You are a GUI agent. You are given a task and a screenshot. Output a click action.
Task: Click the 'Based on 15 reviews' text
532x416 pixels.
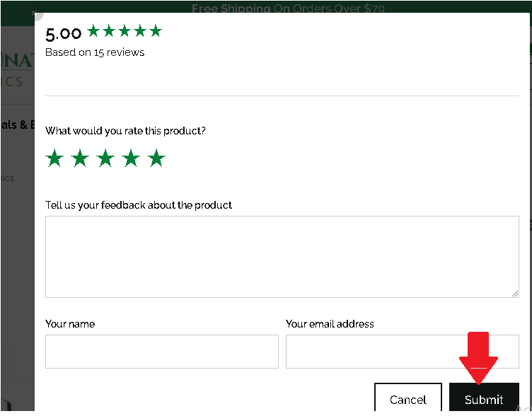pos(95,52)
